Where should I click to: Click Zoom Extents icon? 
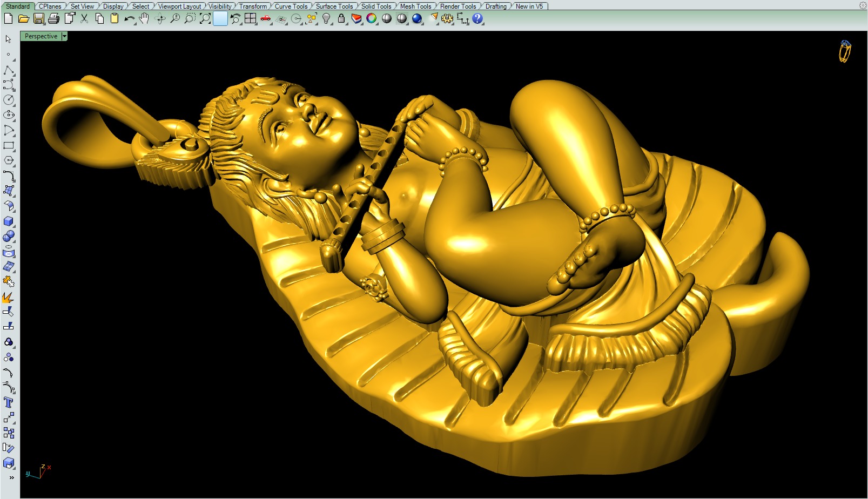pos(205,18)
